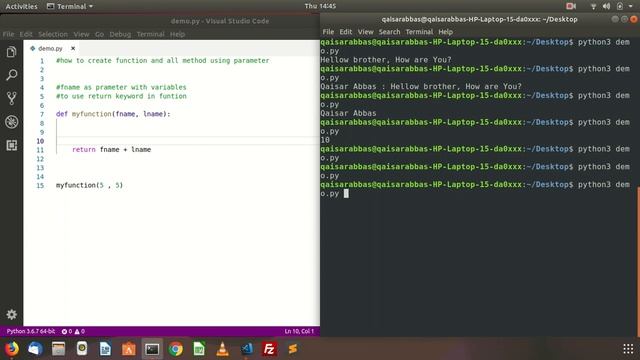The image size is (640, 360).
Task: Open Sublime Text from the dock
Action: pyautogui.click(x=293, y=349)
